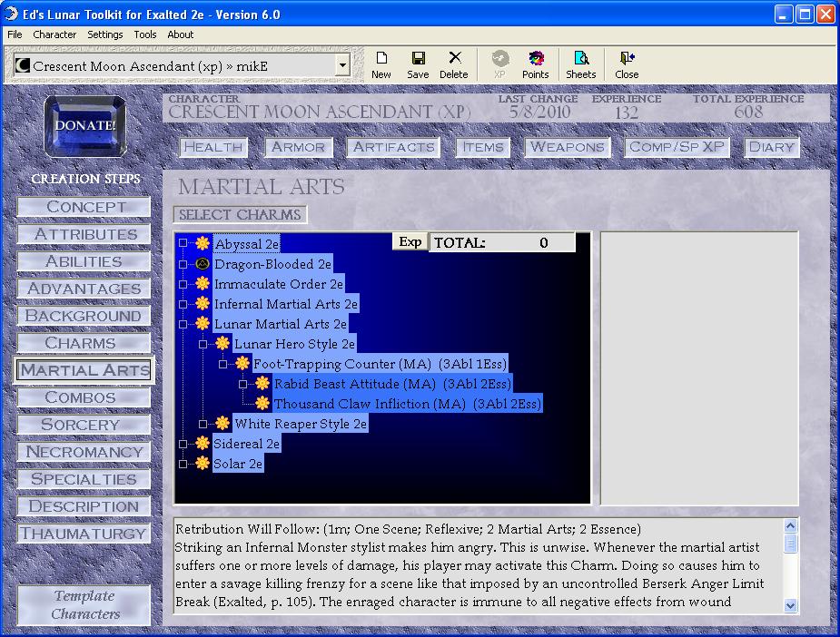Toggle the Rabid Beast Attitude node box
Viewport: 840px width, 637px height.
point(243,384)
